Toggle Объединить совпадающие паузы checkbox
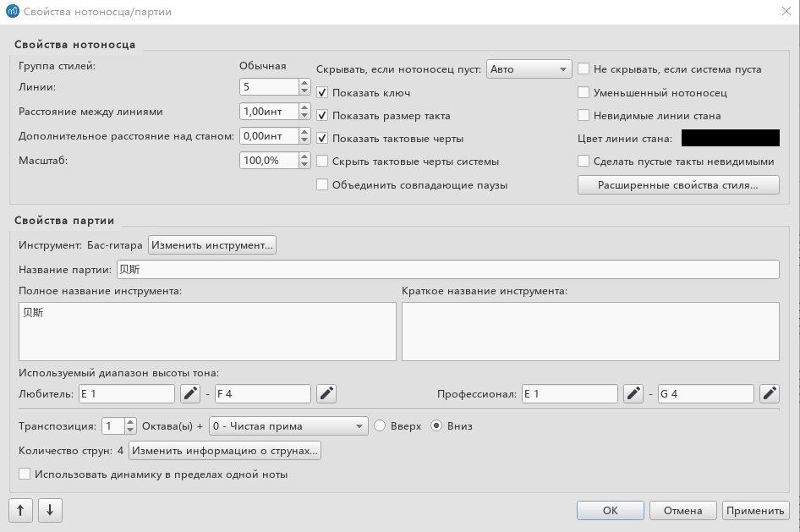The image size is (800, 532). 322,184
